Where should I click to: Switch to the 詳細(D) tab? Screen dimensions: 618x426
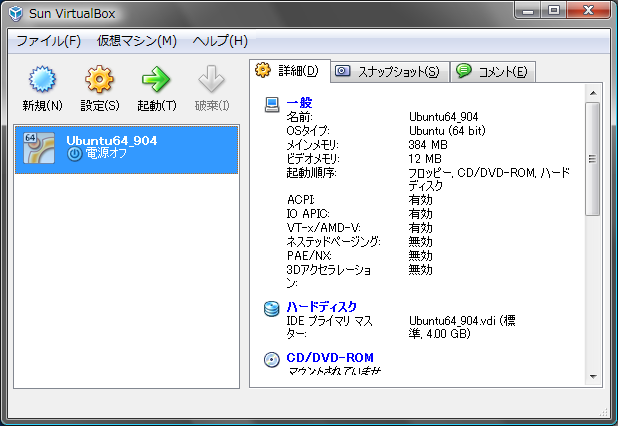[290, 71]
